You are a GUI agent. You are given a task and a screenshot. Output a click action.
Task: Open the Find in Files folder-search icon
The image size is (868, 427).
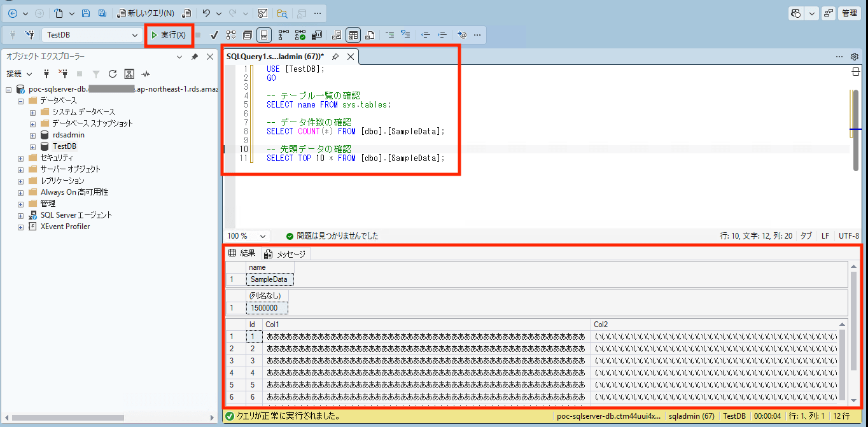point(283,13)
